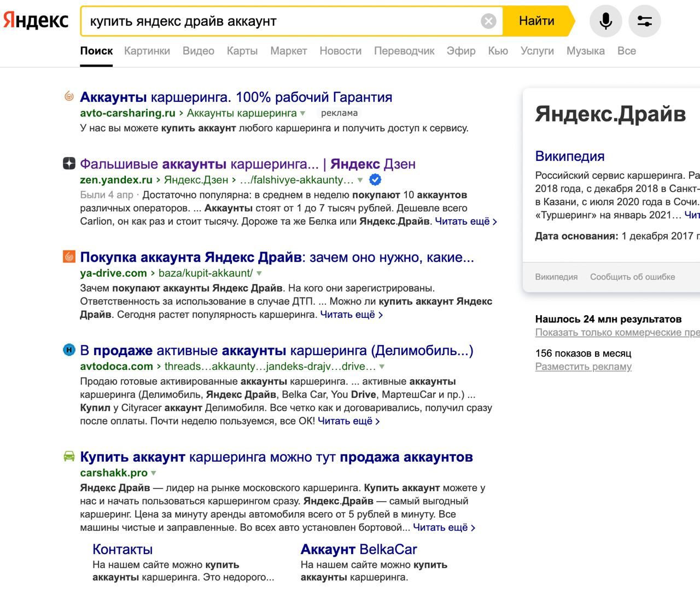Image resolution: width=700 pixels, height=593 pixels.
Task: Expand dropdown arrow next to Аккаунты каршеринга breadcrumb
Action: click(x=302, y=114)
